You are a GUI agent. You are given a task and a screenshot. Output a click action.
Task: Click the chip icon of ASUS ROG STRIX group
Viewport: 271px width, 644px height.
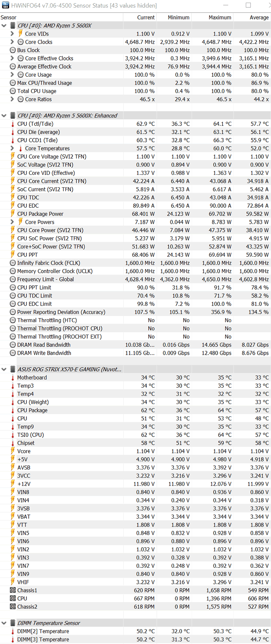[x=13, y=369]
